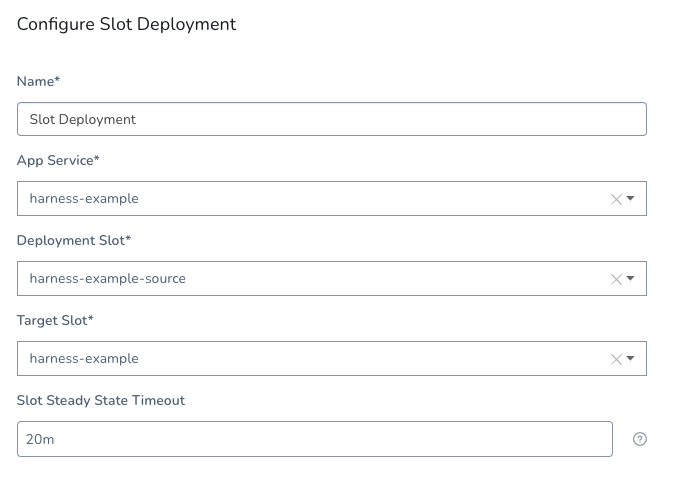Expand the Target Slot dropdown arrow

[630, 359]
